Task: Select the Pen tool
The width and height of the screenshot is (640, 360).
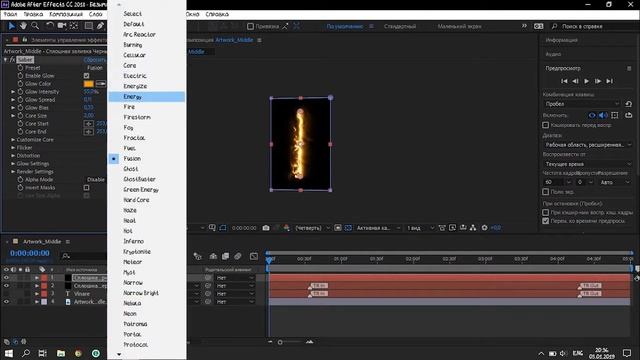Action: (100, 26)
